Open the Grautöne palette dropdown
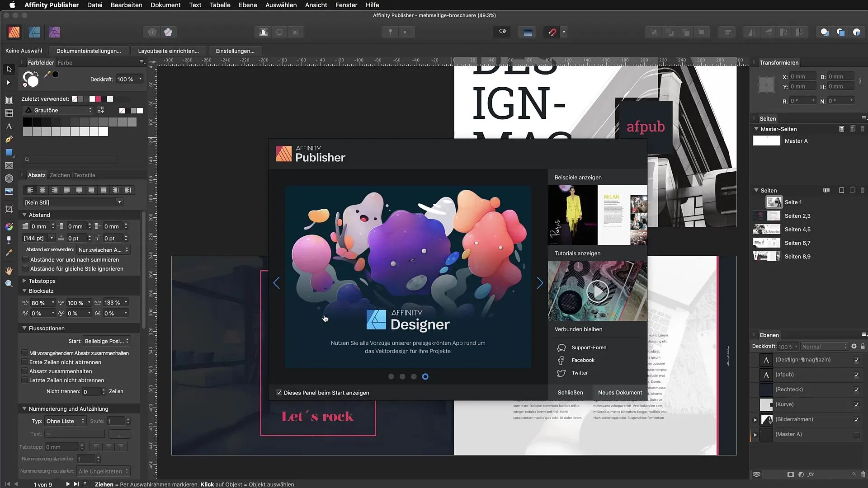868x488 pixels. (x=58, y=110)
